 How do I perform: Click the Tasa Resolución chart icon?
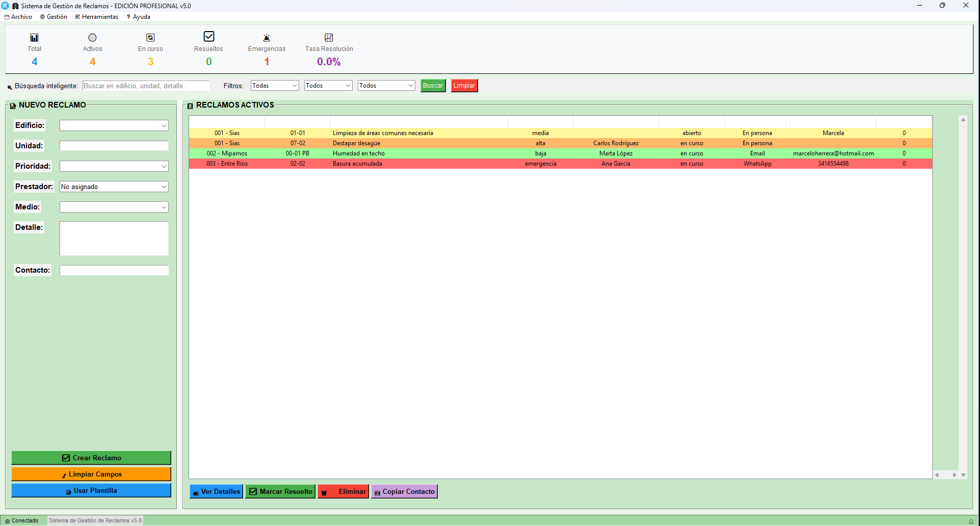(328, 36)
